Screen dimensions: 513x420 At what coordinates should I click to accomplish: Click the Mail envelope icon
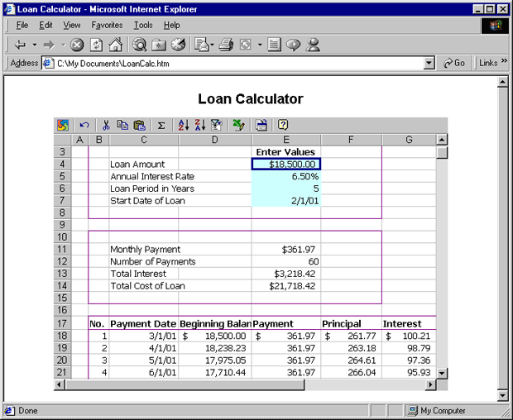(202, 45)
